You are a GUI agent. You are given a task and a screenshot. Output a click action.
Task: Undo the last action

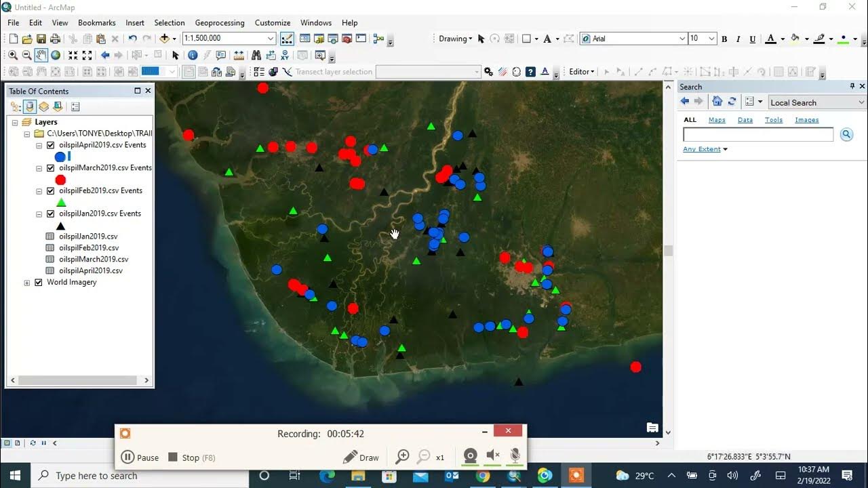pyautogui.click(x=132, y=39)
